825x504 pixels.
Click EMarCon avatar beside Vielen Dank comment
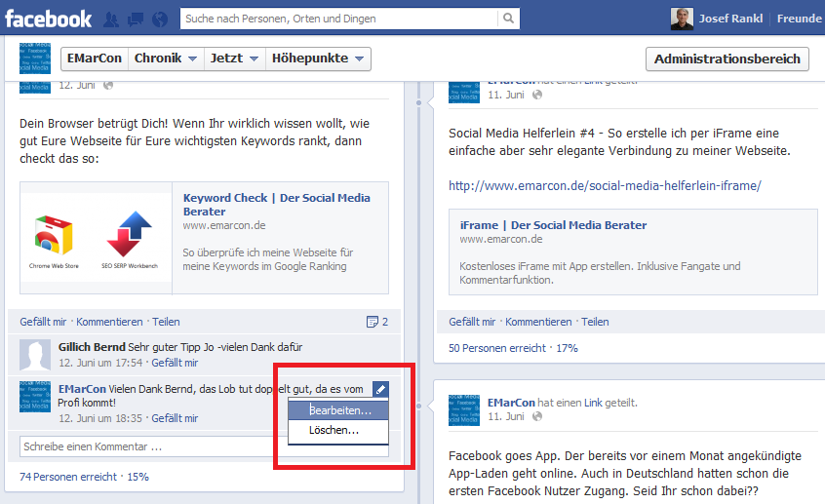pos(35,397)
